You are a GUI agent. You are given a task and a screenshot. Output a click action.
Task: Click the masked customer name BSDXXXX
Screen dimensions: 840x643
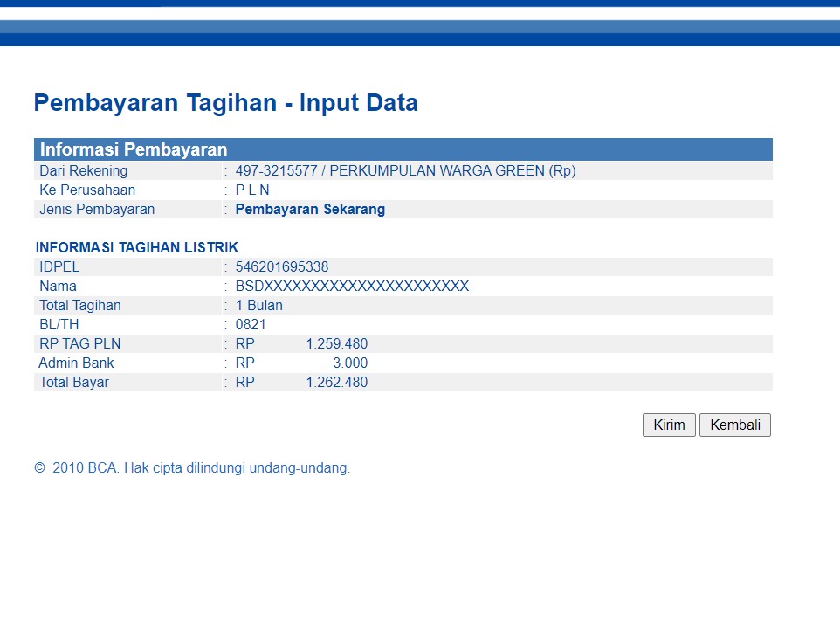click(x=352, y=287)
